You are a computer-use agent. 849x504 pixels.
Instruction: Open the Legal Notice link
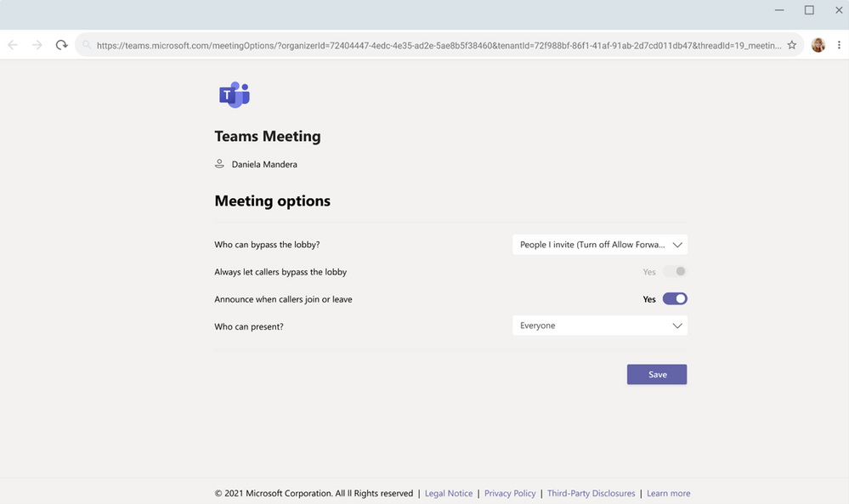(x=449, y=493)
